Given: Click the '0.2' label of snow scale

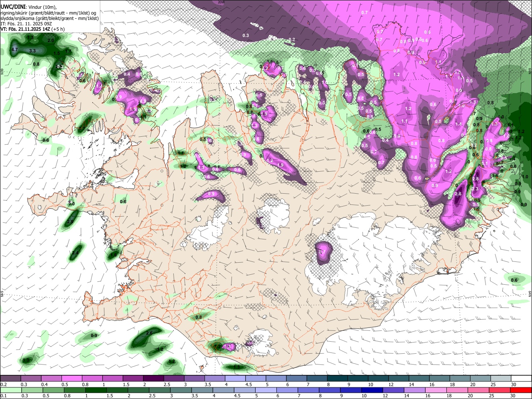Looking at the screenshot, I should tap(3, 384).
